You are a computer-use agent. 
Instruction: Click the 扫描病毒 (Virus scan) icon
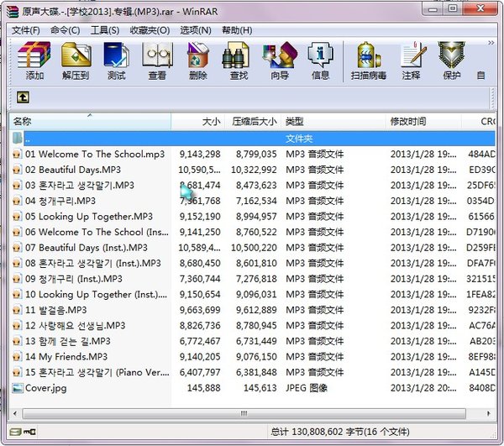coord(369,60)
